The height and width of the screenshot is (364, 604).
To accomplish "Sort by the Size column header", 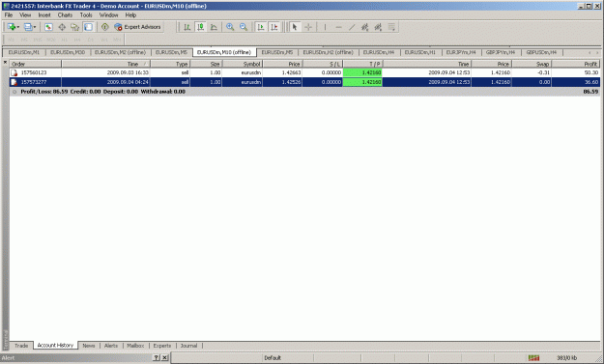I will pyautogui.click(x=206, y=64).
